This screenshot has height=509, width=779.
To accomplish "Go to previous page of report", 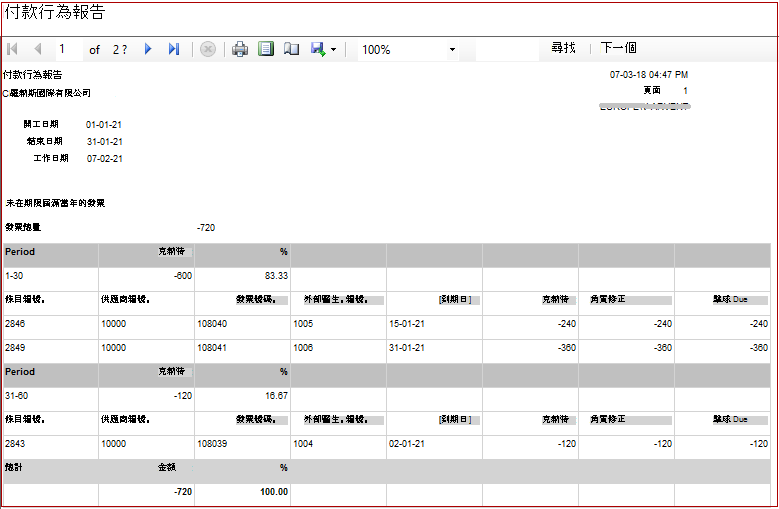I will [38, 49].
